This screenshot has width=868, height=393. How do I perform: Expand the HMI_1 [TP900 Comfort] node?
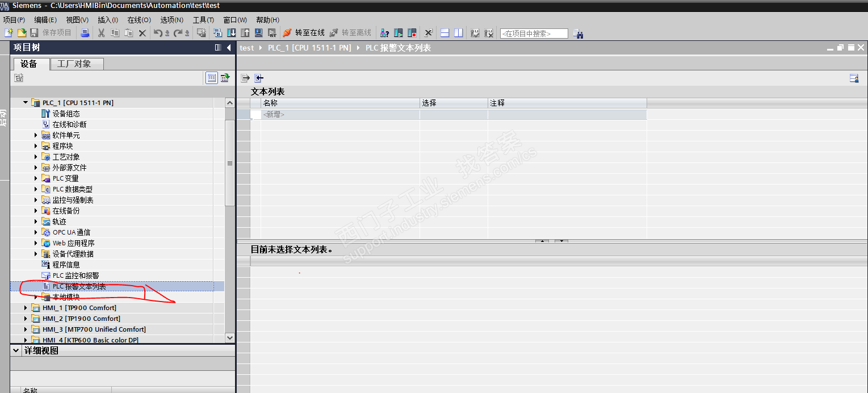coord(25,308)
